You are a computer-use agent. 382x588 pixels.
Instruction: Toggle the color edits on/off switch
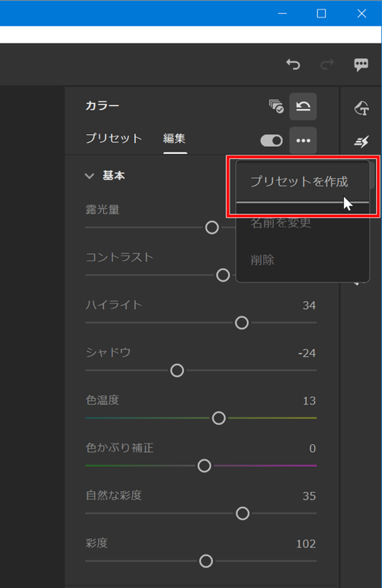pyautogui.click(x=272, y=141)
